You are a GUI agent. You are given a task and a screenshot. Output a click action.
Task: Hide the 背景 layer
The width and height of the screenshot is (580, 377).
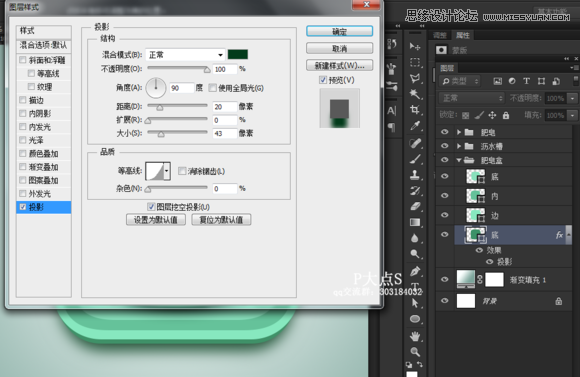(445, 301)
